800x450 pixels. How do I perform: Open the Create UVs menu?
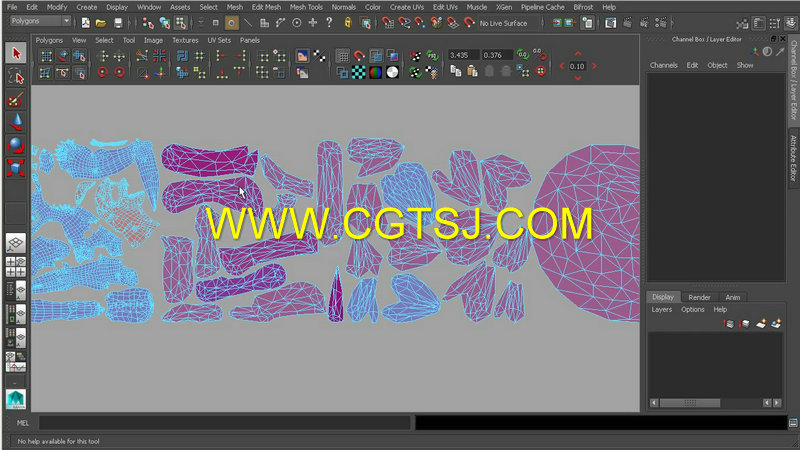click(x=407, y=7)
